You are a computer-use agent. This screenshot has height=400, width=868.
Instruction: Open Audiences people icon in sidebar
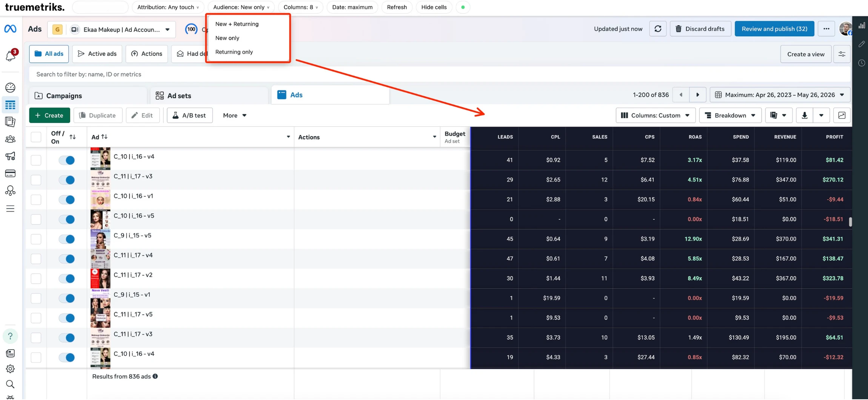[10, 139]
